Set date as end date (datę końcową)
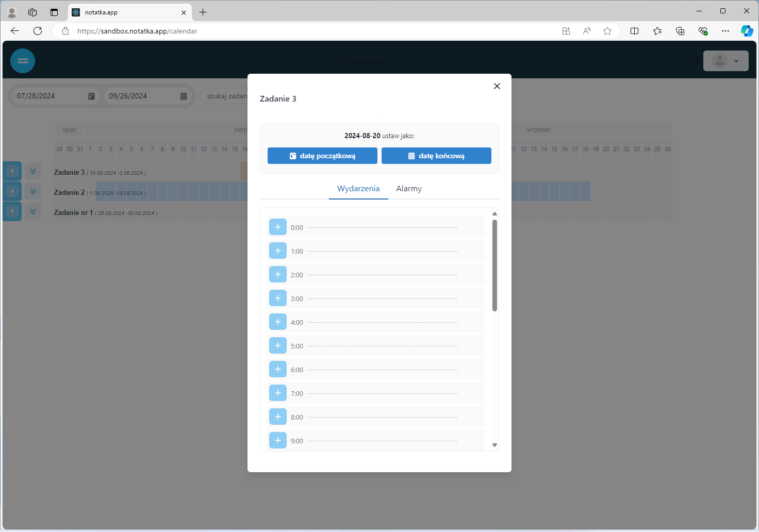The width and height of the screenshot is (759, 532). tap(436, 156)
